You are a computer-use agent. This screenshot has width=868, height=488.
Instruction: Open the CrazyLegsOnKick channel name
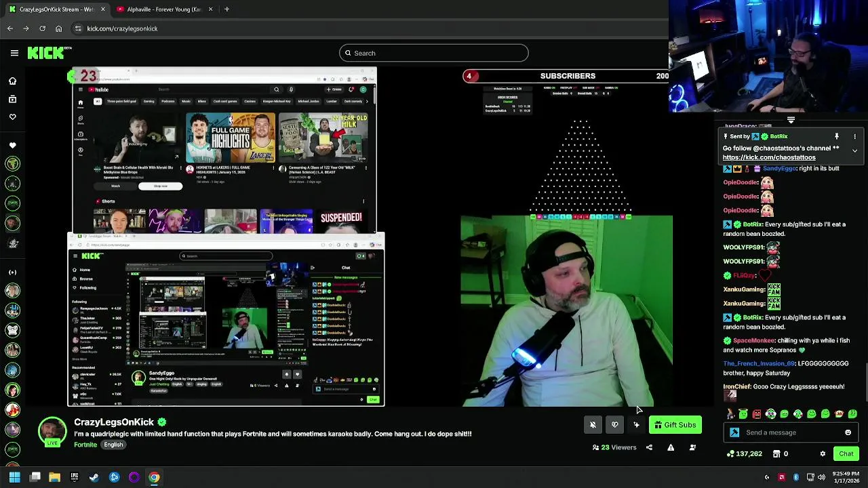click(x=114, y=422)
